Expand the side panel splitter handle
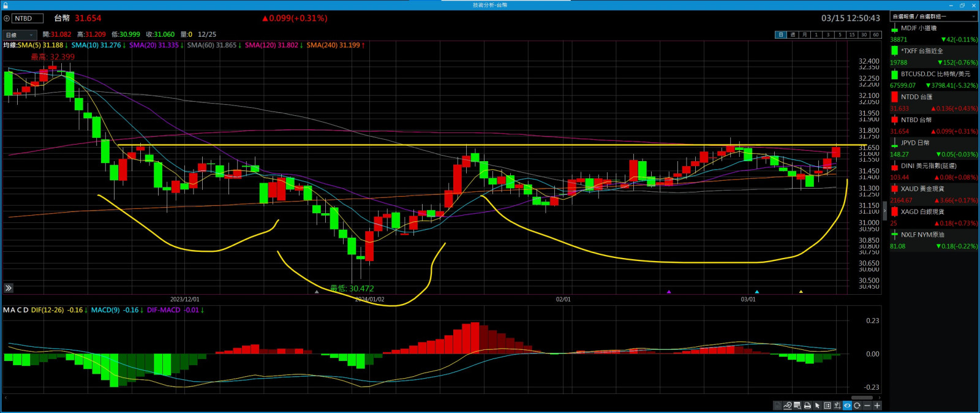This screenshot has width=980, height=413. point(884,210)
